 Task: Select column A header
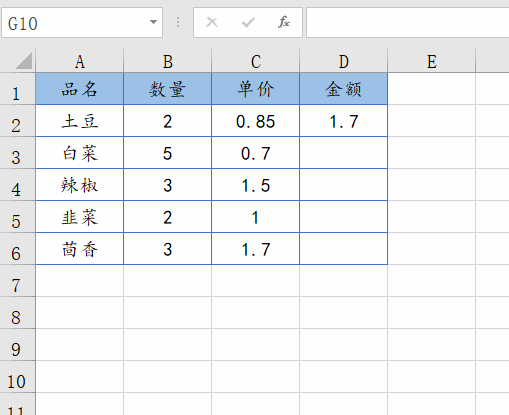(80, 61)
